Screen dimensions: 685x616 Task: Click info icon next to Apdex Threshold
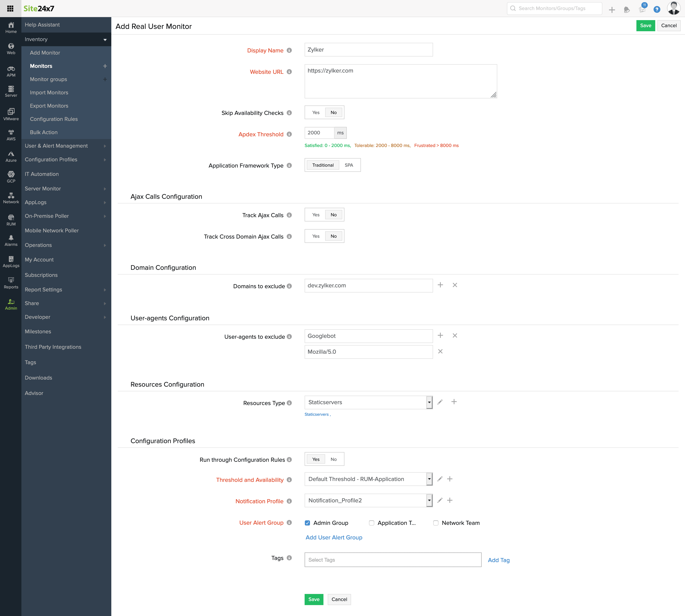289,134
